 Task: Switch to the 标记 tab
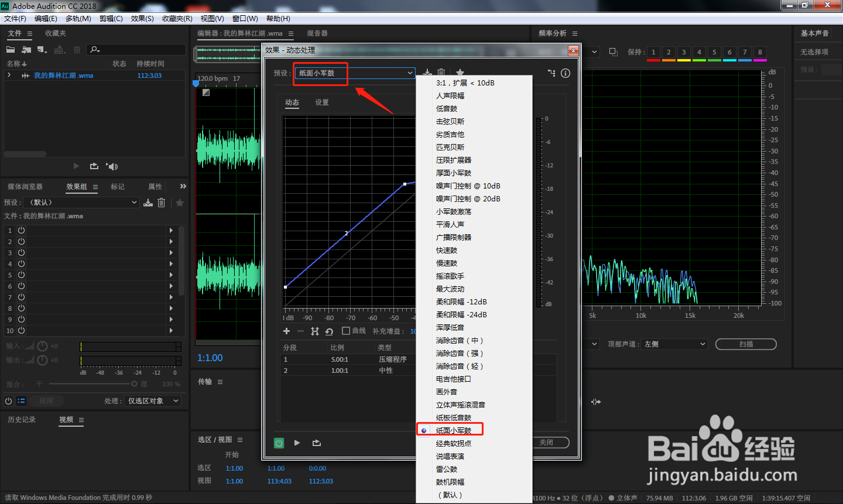(118, 187)
